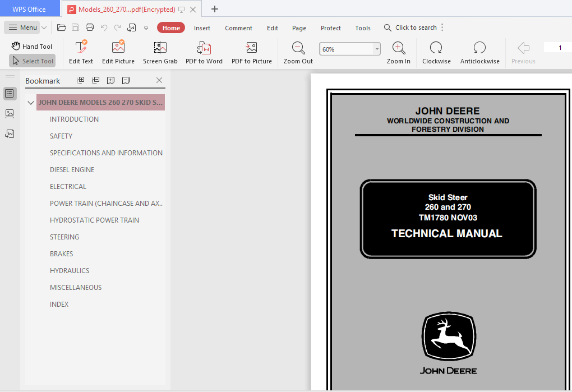Image resolution: width=572 pixels, height=392 pixels.
Task: Toggle the Bookmark sidebar panel icon
Action: [x=10, y=94]
